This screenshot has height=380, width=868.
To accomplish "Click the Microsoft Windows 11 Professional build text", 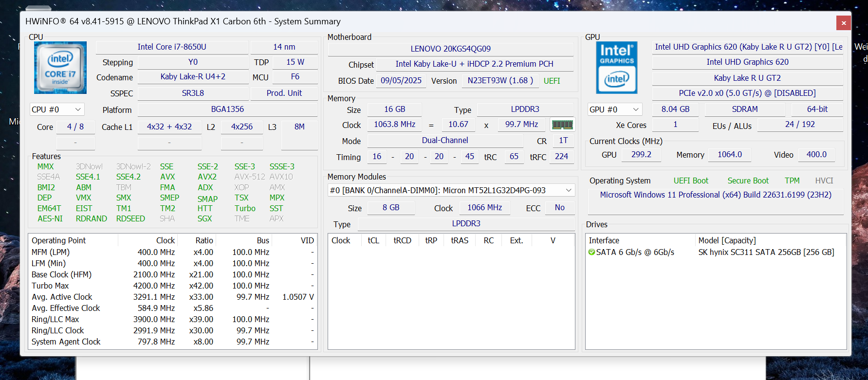I will click(x=716, y=195).
